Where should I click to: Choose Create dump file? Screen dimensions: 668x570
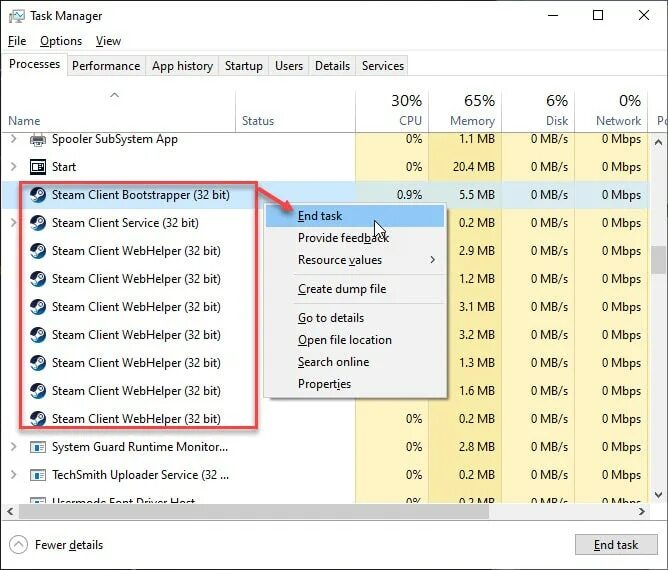(x=355, y=289)
